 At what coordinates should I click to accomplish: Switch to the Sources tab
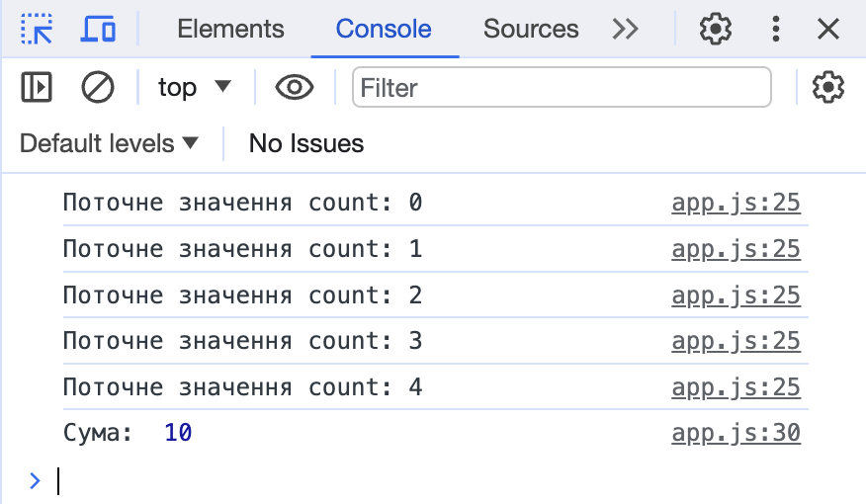pyautogui.click(x=531, y=30)
